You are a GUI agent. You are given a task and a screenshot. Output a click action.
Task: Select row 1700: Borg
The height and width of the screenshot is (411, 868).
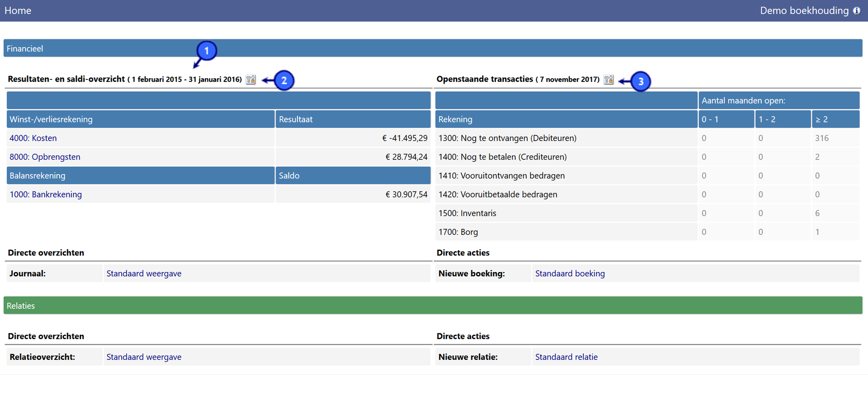pyautogui.click(x=647, y=232)
